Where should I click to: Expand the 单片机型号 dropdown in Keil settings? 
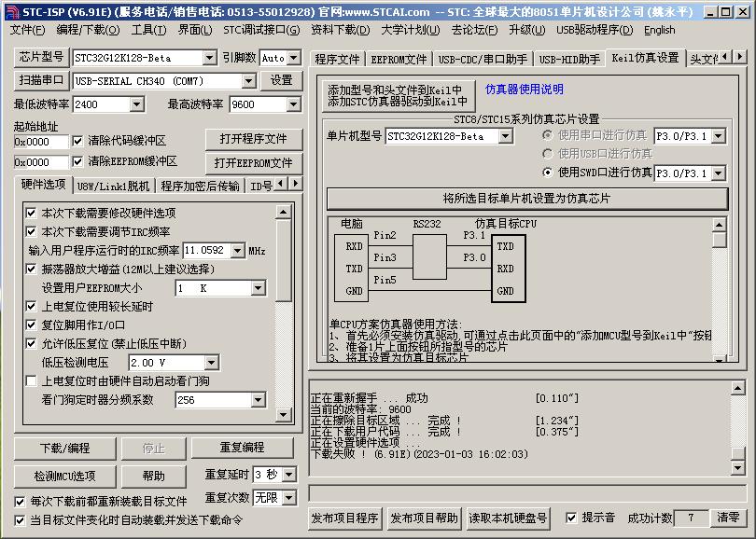(505, 136)
